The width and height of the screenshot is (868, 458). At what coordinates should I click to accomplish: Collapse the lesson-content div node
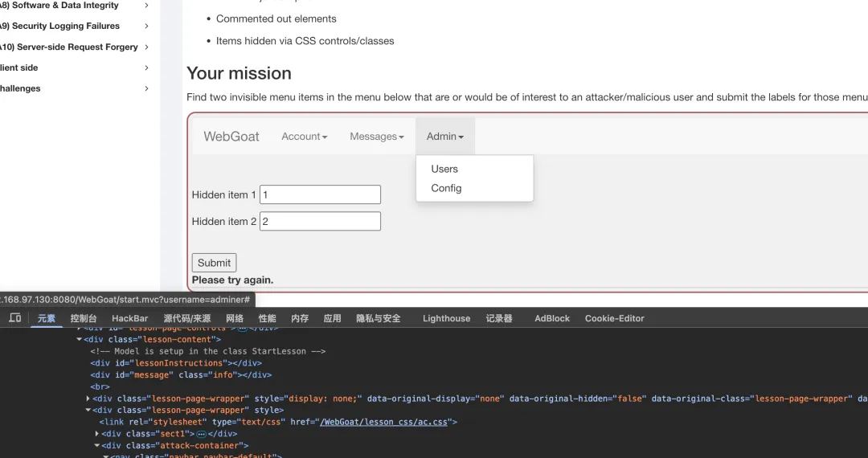click(x=79, y=340)
